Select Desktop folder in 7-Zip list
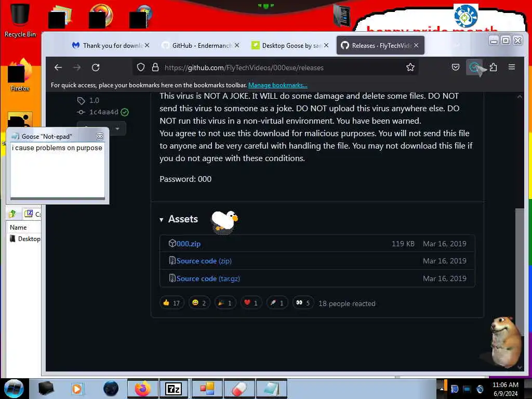 point(25,239)
